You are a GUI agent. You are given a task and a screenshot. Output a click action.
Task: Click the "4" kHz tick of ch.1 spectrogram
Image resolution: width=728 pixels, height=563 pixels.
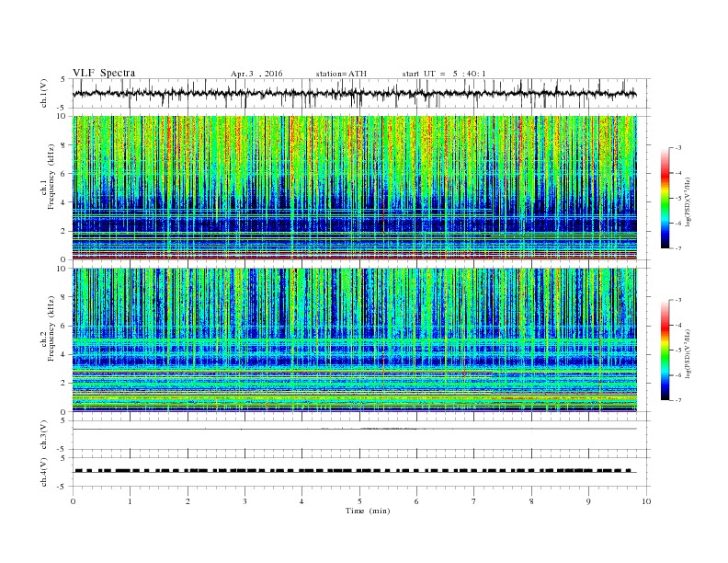(x=64, y=202)
